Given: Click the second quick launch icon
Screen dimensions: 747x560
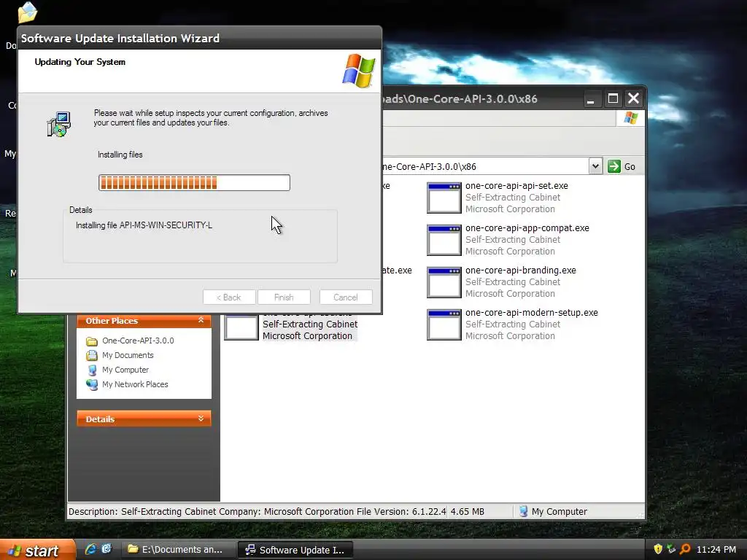Looking at the screenshot, I should [107, 549].
